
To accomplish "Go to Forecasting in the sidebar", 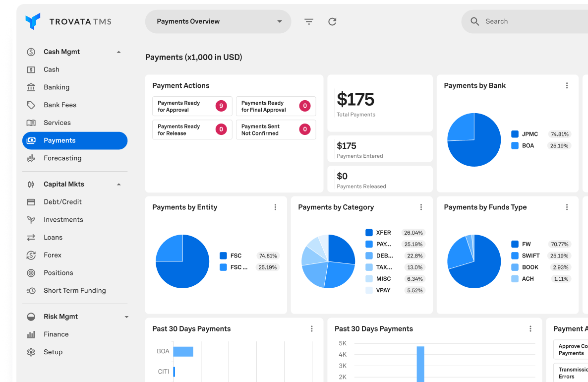I will point(62,158).
